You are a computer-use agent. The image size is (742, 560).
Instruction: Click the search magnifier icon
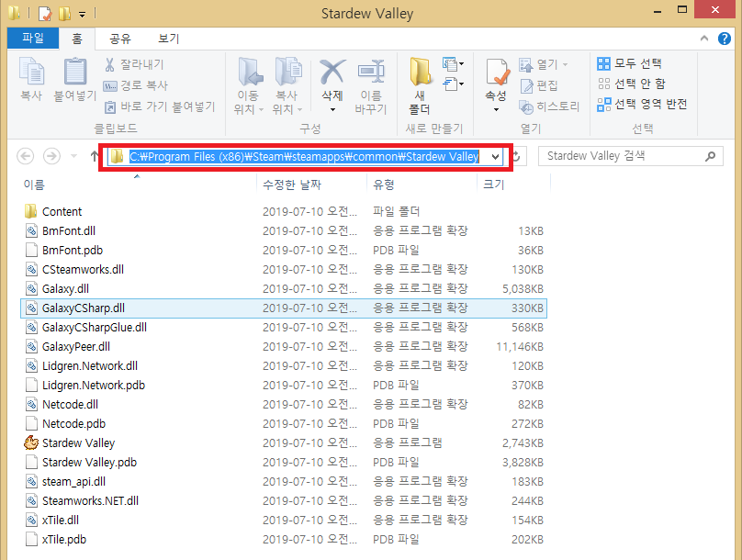[710, 156]
